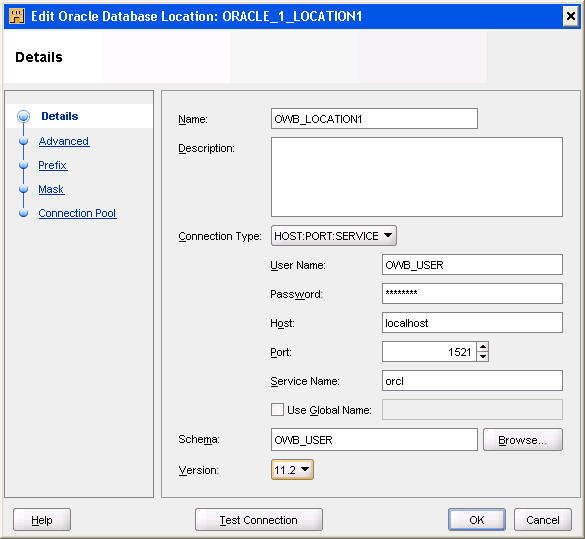Image resolution: width=585 pixels, height=539 pixels.
Task: Click into the Description text area
Action: coord(417,177)
